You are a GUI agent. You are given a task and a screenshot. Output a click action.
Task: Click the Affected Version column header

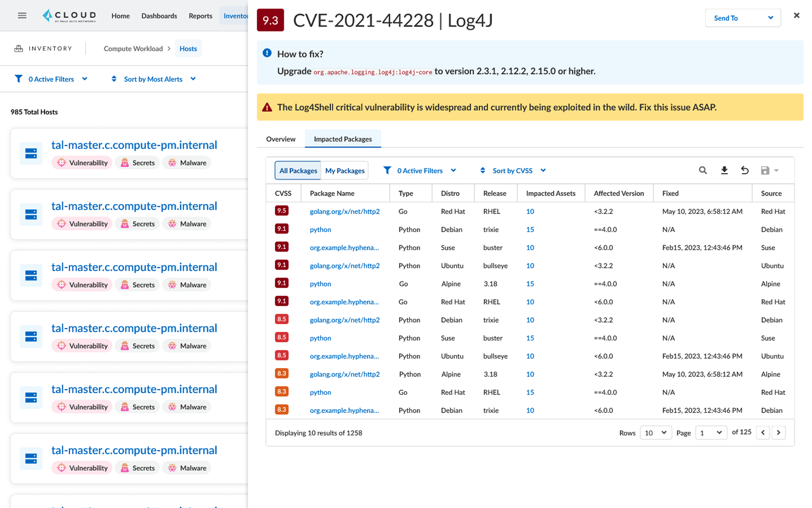(619, 193)
